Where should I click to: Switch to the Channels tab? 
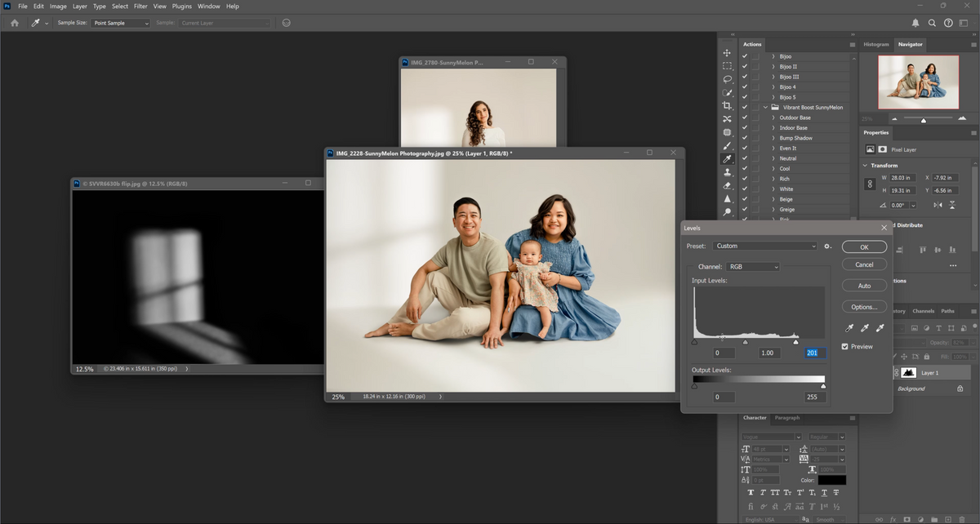[x=923, y=311]
